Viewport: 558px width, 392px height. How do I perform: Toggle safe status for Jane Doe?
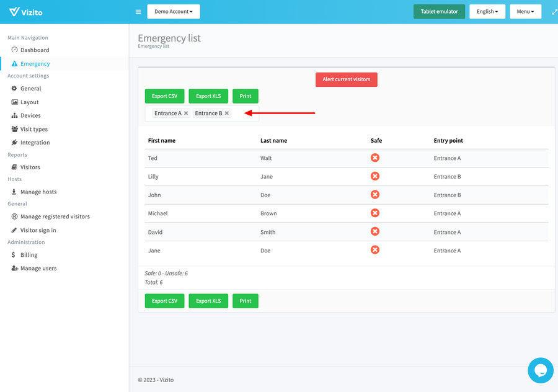point(374,250)
